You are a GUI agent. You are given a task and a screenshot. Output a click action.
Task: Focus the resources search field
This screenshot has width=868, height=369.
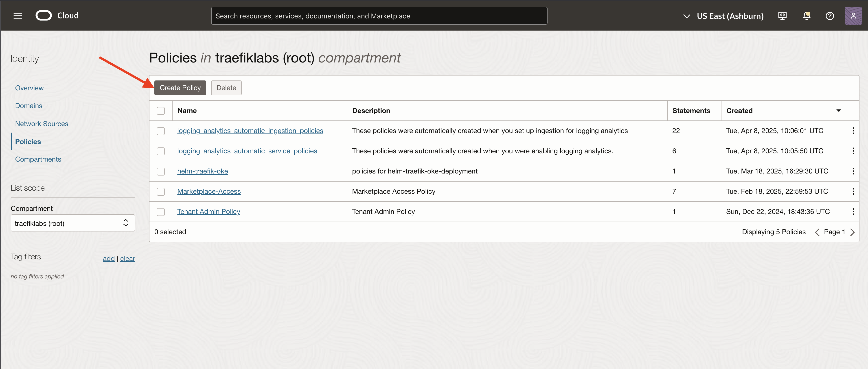click(x=379, y=16)
